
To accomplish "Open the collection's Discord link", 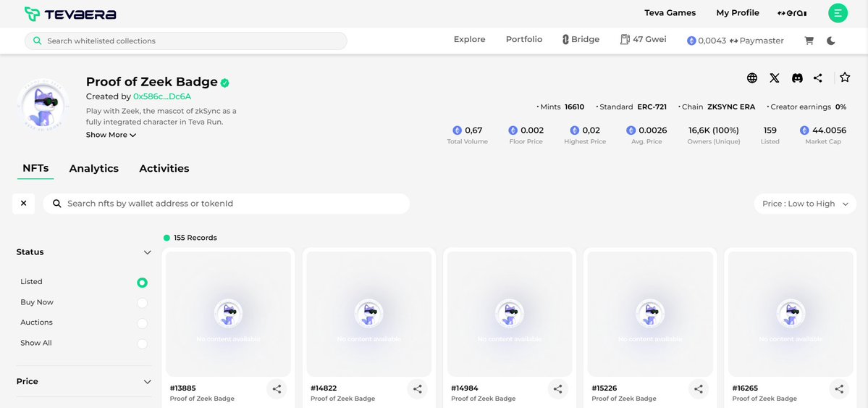I will (x=797, y=78).
